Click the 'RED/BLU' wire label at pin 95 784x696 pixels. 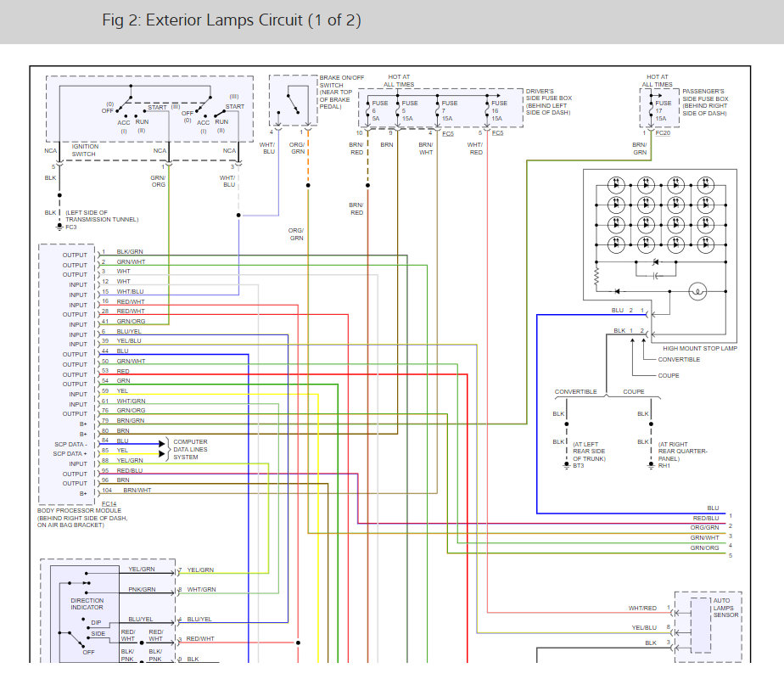coord(130,470)
